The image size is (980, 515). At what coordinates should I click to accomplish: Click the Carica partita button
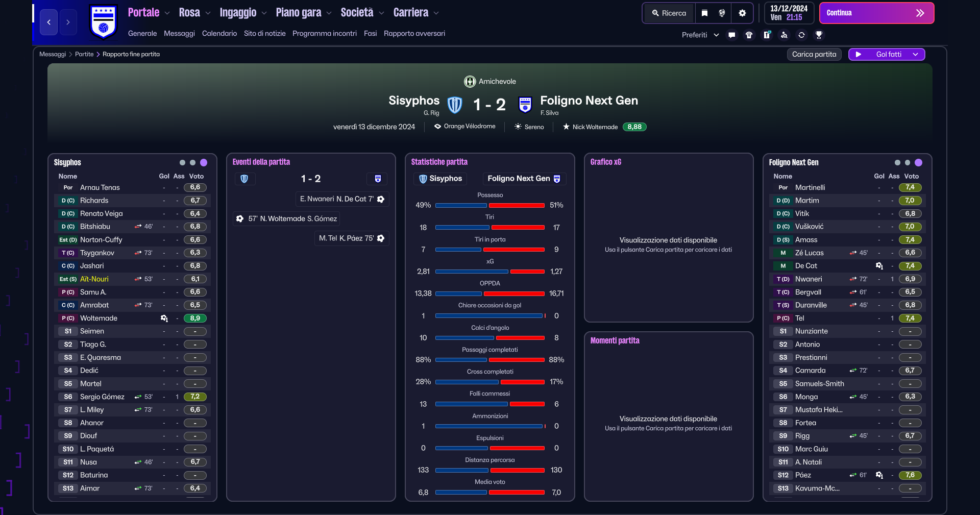[x=814, y=54]
